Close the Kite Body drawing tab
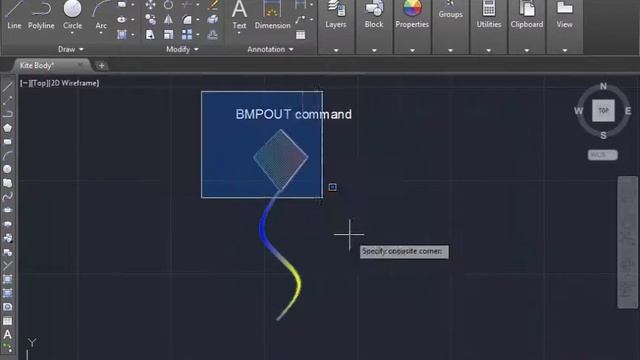The image size is (640, 360). 80,65
